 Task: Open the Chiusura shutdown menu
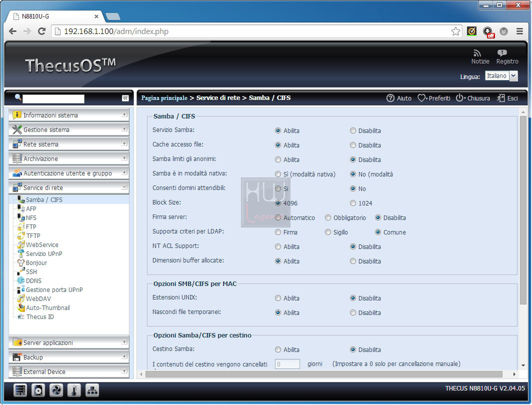472,98
